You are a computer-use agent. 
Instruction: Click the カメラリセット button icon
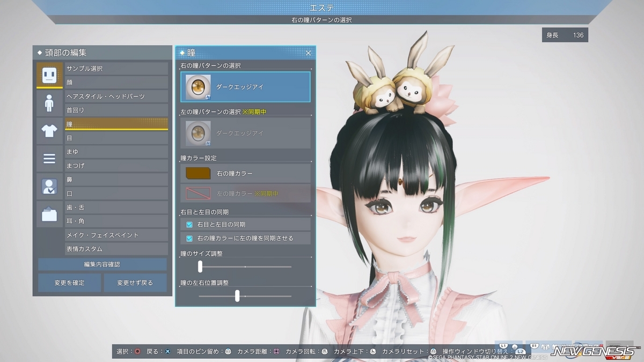[x=433, y=351]
